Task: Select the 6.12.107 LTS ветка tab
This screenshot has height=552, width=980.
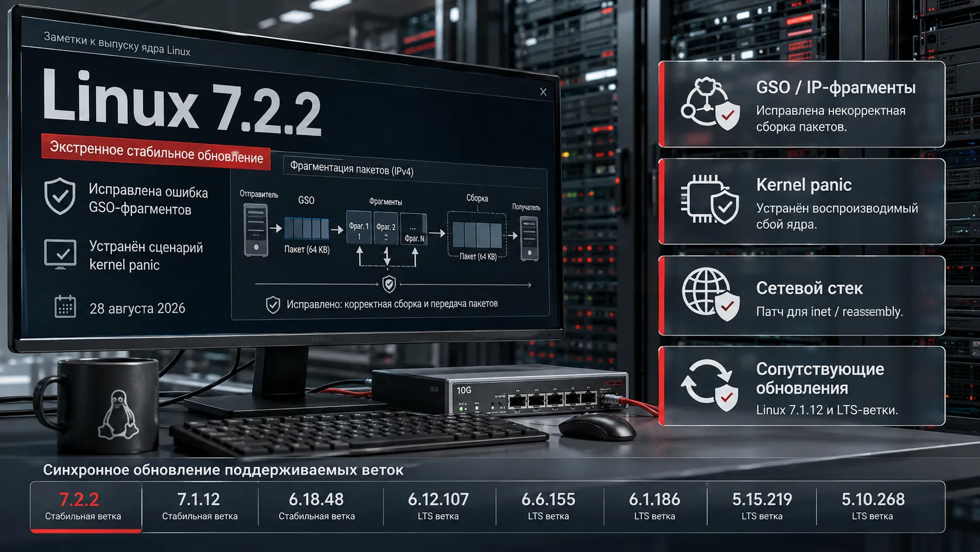Action: tap(438, 507)
